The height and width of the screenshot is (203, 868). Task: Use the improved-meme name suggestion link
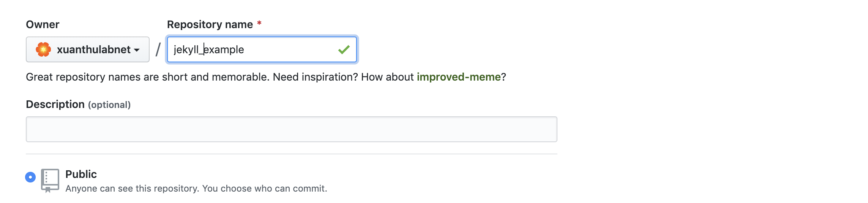click(x=459, y=77)
